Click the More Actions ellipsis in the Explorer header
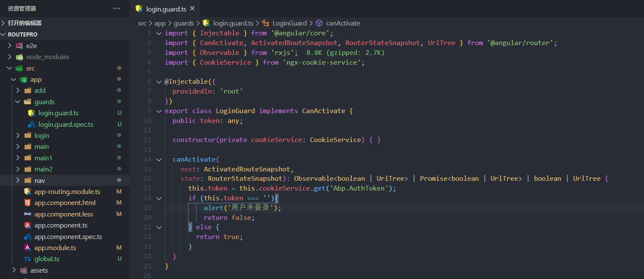Image resolution: width=644 pixels, height=279 pixels. pyautogui.click(x=117, y=8)
